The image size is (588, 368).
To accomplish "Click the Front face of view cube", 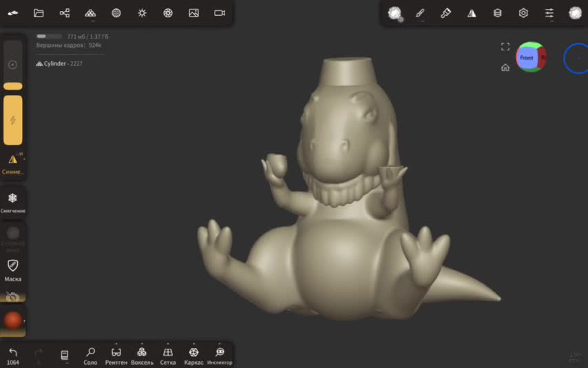I will click(526, 58).
